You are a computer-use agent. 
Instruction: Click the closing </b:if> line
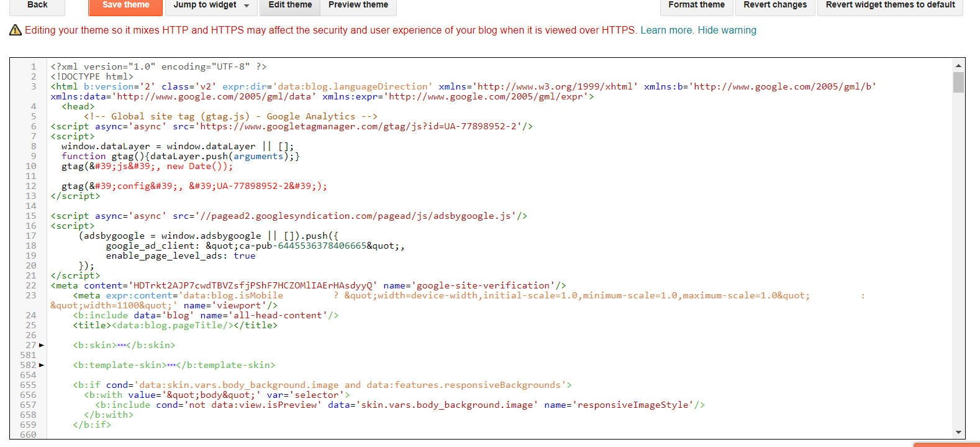click(92, 425)
